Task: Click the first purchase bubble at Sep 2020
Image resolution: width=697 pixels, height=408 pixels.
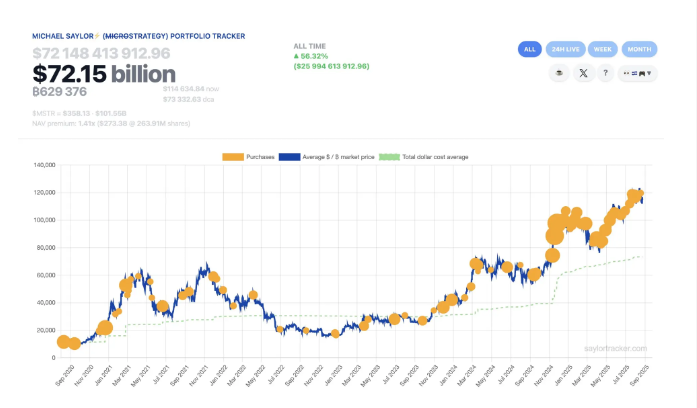Action: [x=64, y=341]
